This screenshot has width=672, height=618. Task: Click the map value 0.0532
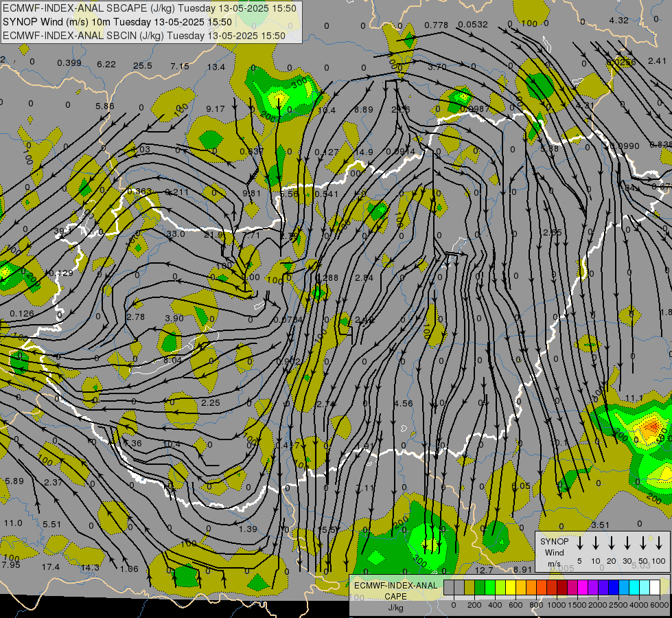pyautogui.click(x=473, y=25)
